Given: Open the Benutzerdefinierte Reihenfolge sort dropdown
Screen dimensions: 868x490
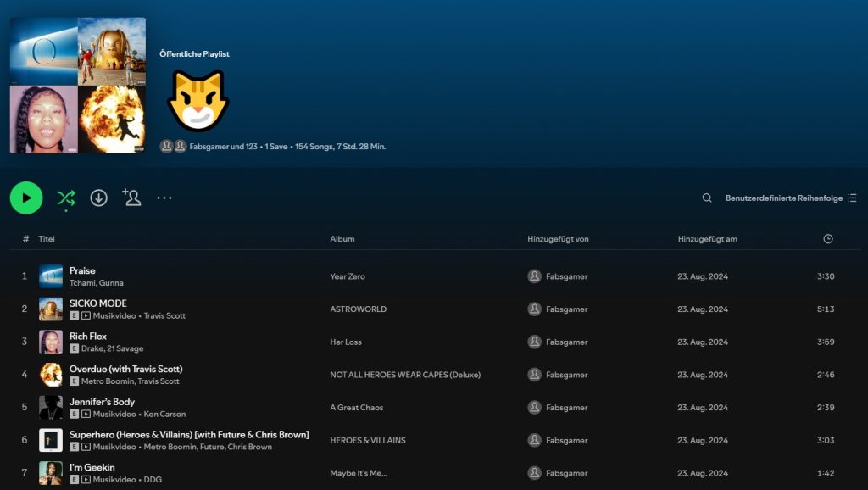Looking at the screenshot, I should click(x=790, y=198).
